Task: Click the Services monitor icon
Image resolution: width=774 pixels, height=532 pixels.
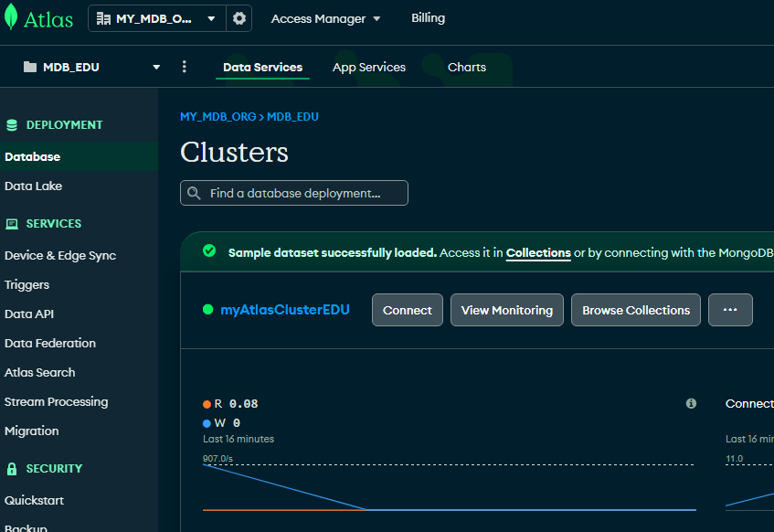Action: point(12,224)
